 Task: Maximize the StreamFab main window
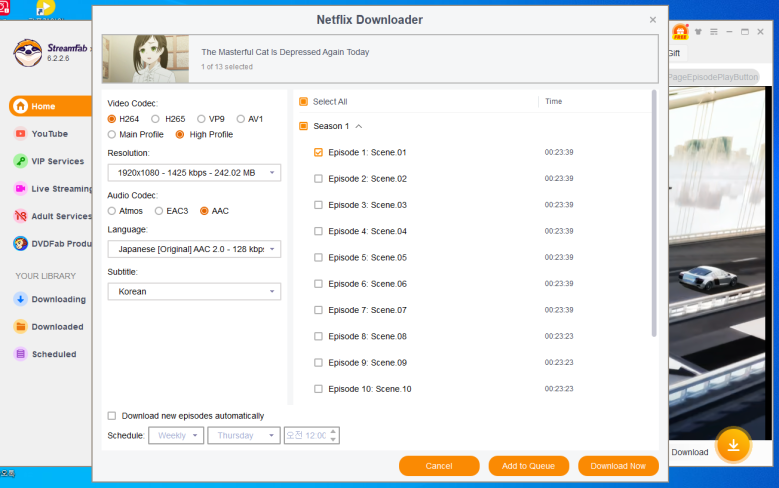click(x=745, y=32)
